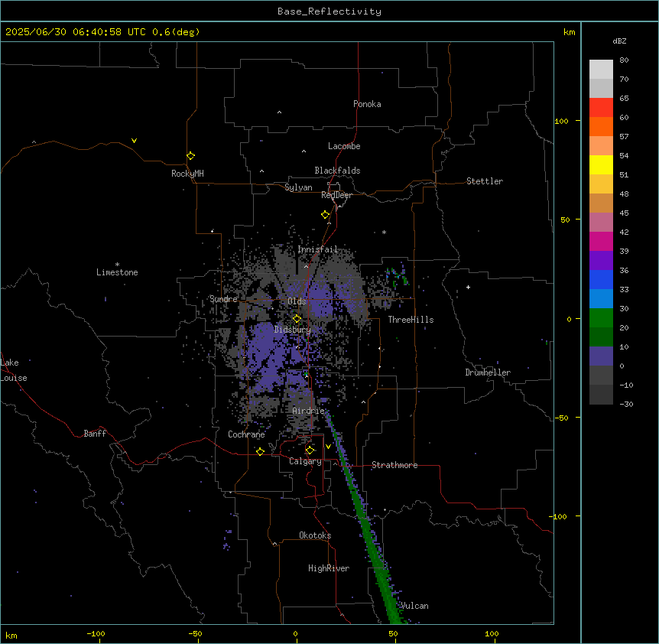
Task: Choose the light gray 80-70 dBZ swatch
Action: (x=601, y=70)
